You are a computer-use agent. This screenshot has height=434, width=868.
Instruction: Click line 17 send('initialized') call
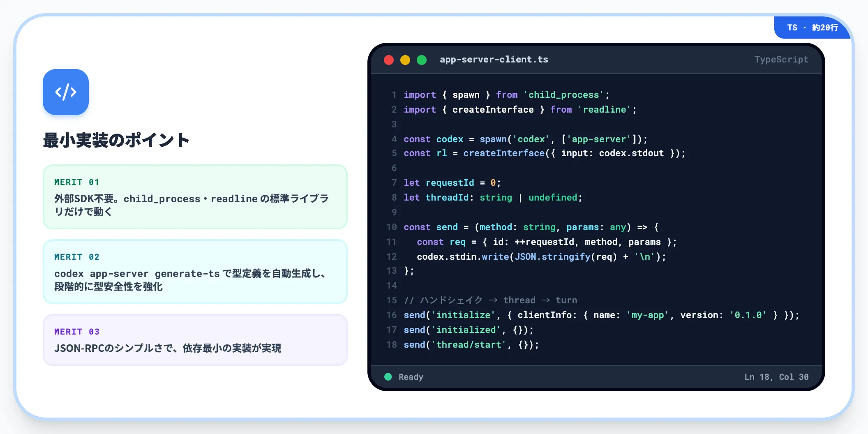tap(469, 330)
